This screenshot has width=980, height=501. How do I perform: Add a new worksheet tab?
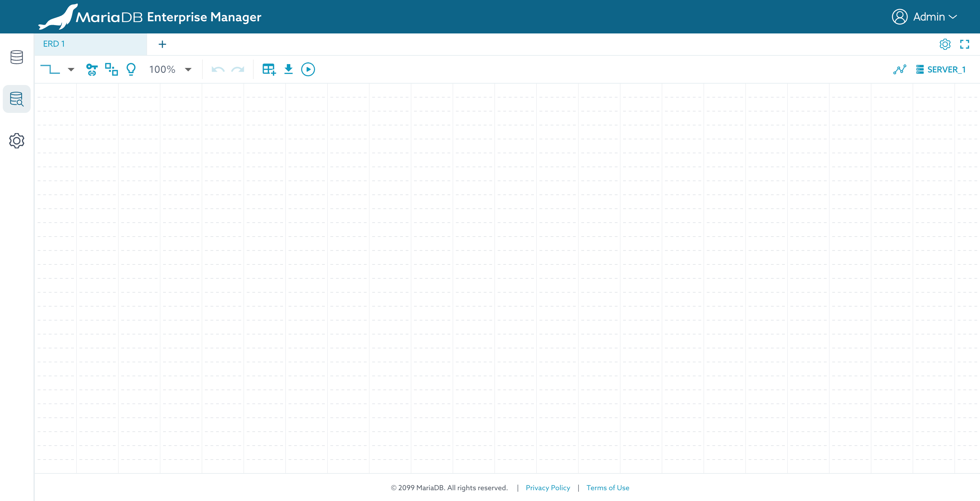pyautogui.click(x=162, y=44)
